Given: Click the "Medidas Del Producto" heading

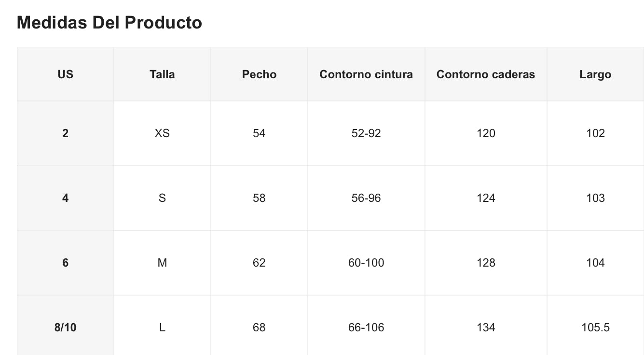Looking at the screenshot, I should pos(110,23).
